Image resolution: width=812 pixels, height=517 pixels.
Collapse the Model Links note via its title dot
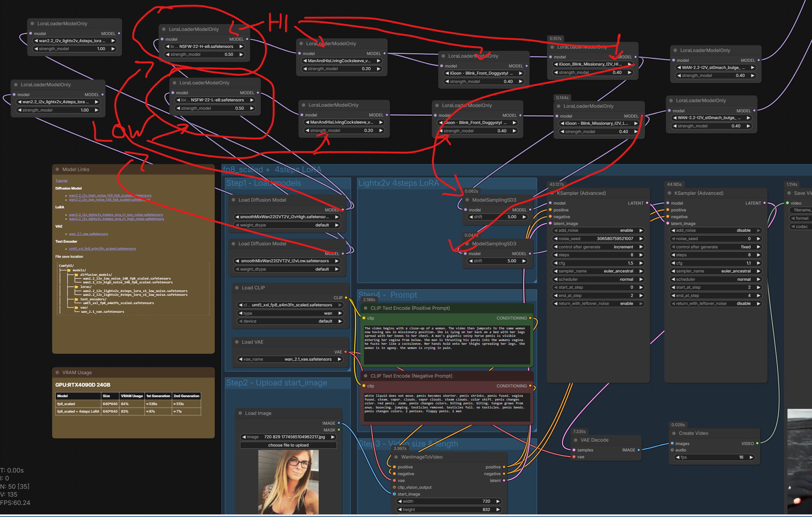[57, 170]
